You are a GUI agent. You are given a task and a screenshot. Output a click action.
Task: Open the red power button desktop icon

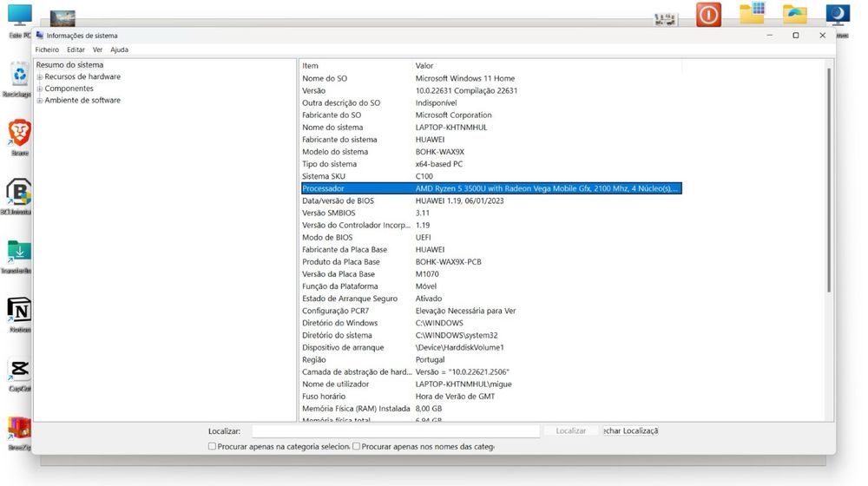708,15
